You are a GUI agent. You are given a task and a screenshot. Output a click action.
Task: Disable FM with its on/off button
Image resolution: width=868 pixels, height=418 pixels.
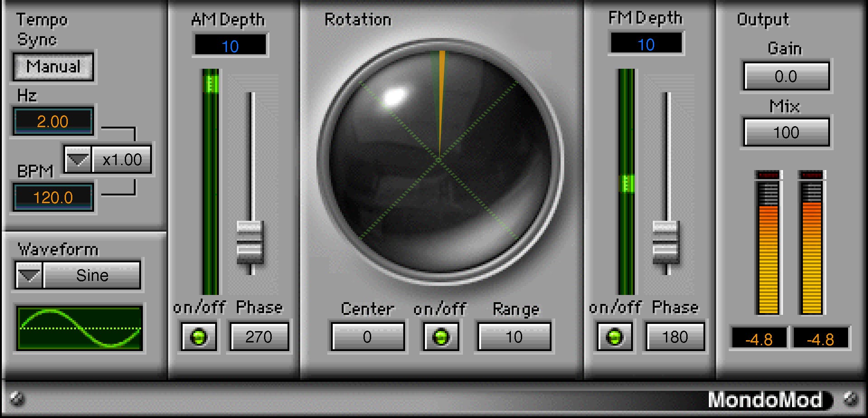614,337
